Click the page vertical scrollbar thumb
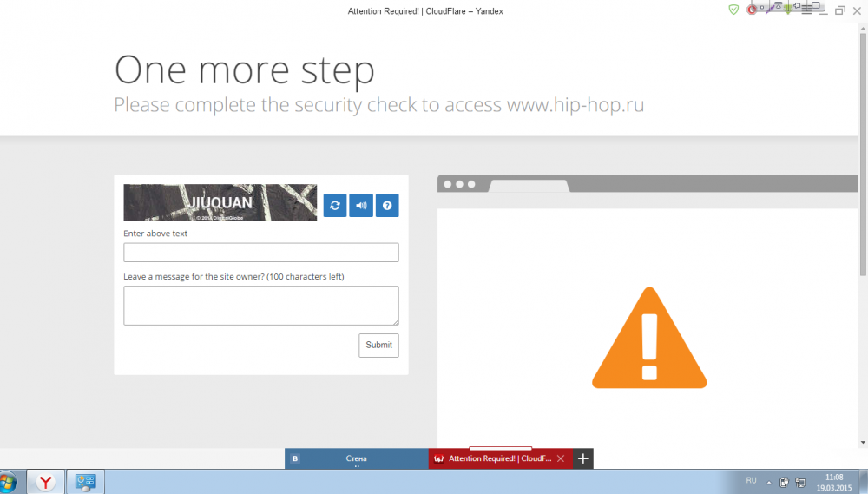This screenshot has width=868, height=494. tap(863, 155)
